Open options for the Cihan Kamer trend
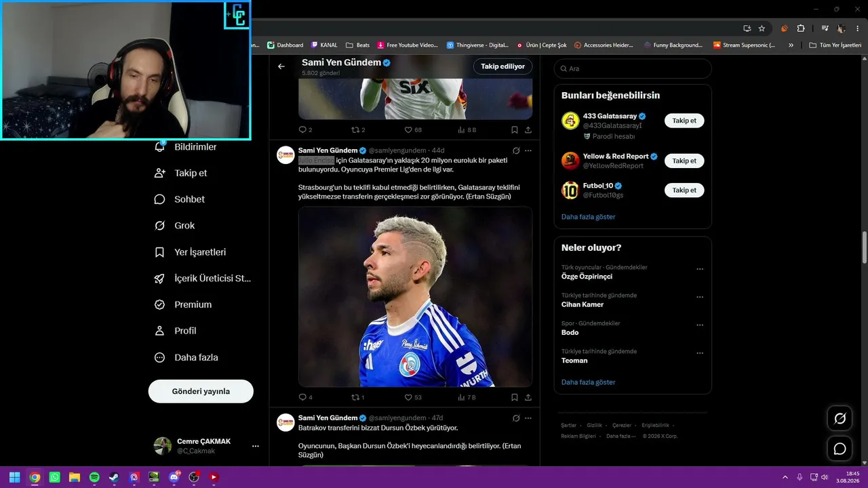 click(700, 297)
